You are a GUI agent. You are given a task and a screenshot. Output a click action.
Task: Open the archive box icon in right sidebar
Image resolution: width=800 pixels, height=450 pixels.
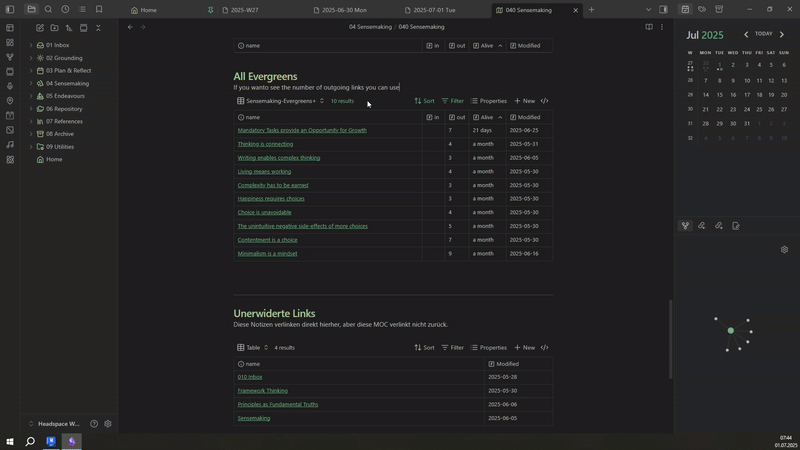click(x=719, y=9)
